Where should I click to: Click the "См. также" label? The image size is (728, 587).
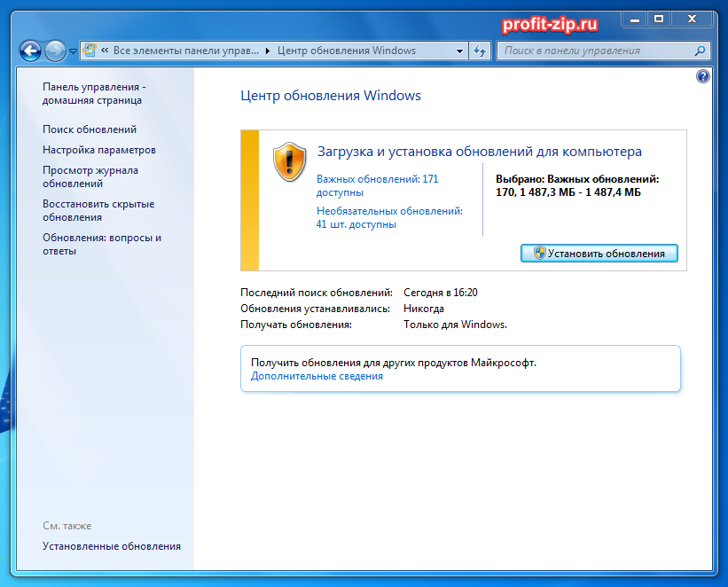coord(67,526)
